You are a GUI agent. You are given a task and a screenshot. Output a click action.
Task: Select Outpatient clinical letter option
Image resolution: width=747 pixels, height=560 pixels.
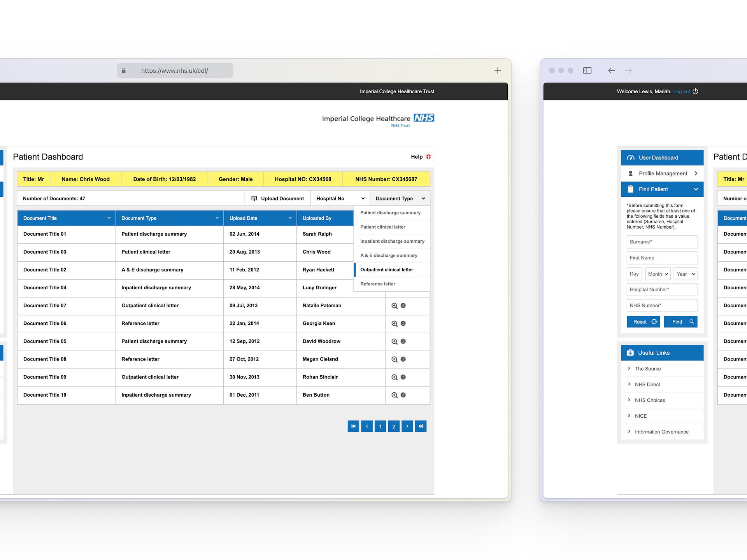click(387, 269)
